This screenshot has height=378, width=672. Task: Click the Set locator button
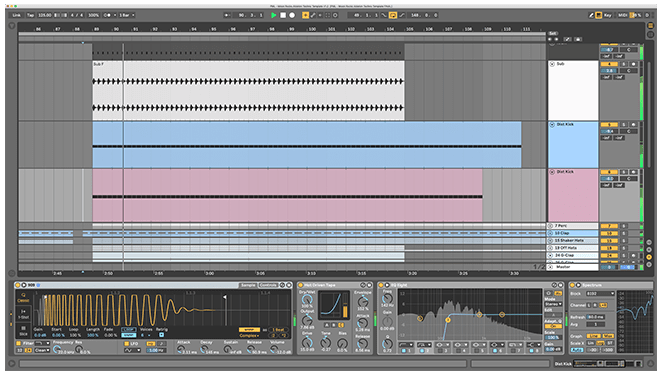553,33
